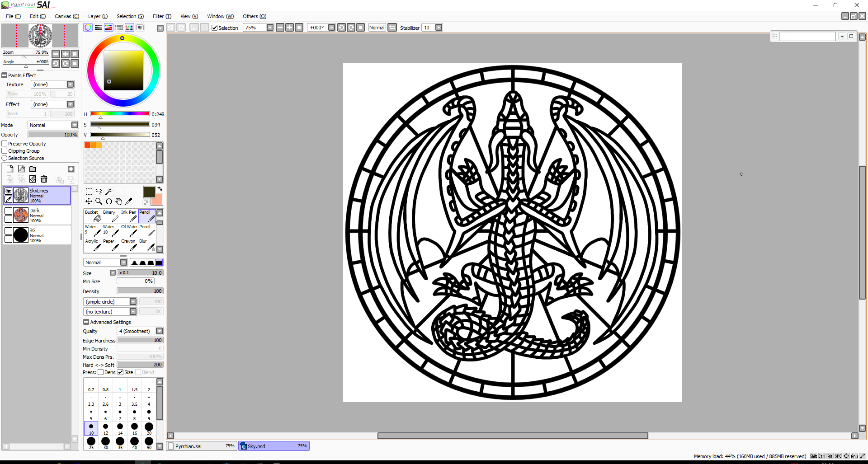Open the Stabilizer value dropdown
This screenshot has height=464, width=868.
pos(439,28)
